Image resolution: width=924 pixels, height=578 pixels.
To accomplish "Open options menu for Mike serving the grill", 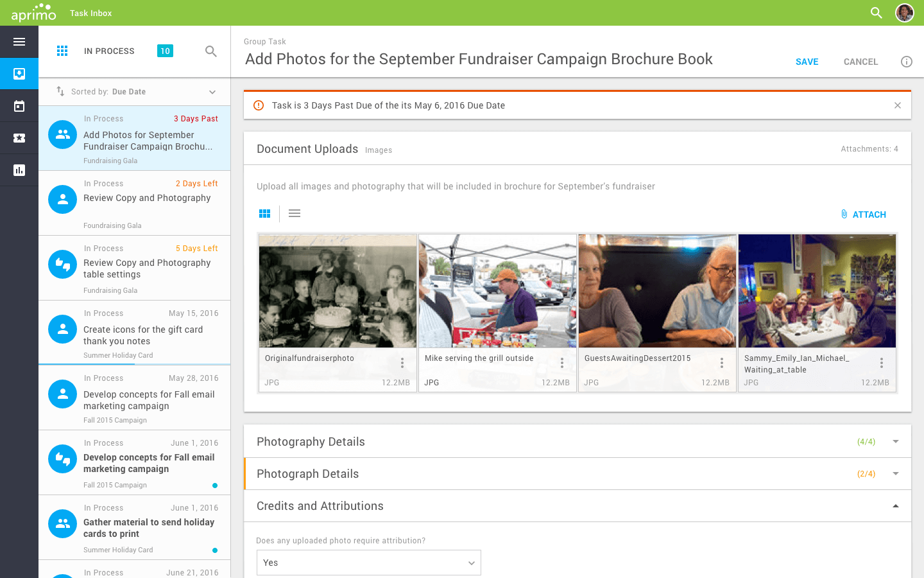I will 562,363.
